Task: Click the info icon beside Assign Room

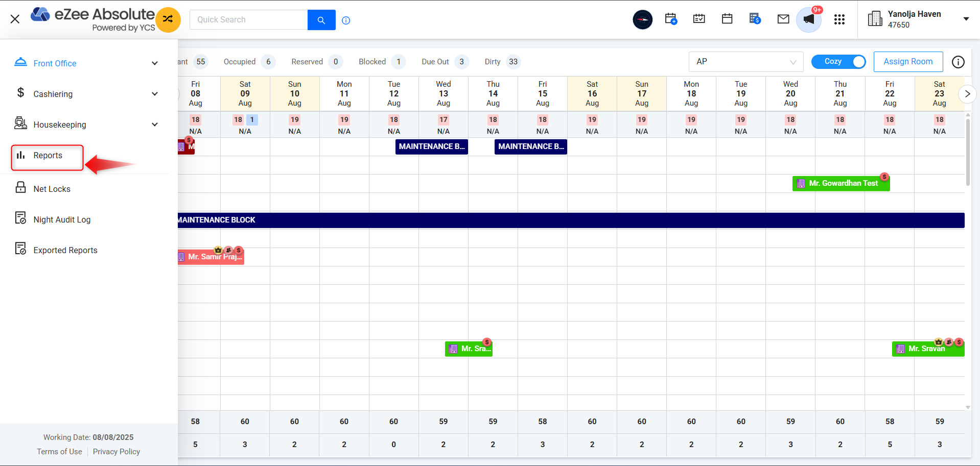Action: point(958,62)
